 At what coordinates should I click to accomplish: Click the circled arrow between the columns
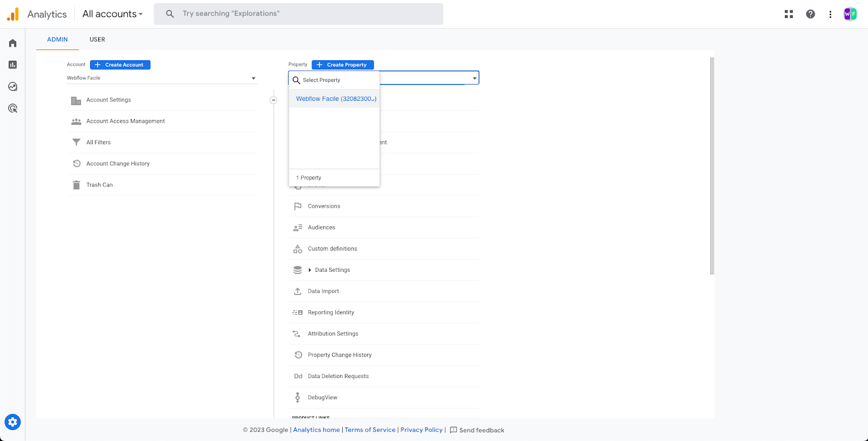(273, 100)
